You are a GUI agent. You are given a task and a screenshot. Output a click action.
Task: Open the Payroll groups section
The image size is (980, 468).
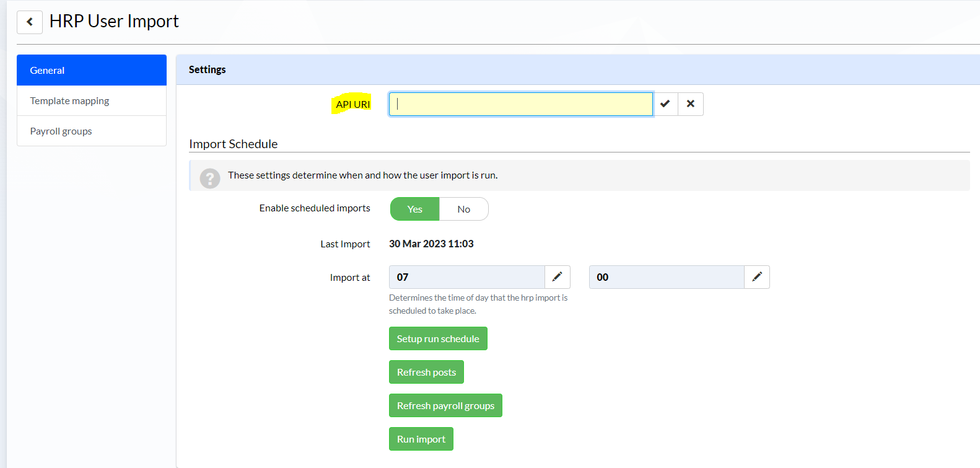pos(92,131)
